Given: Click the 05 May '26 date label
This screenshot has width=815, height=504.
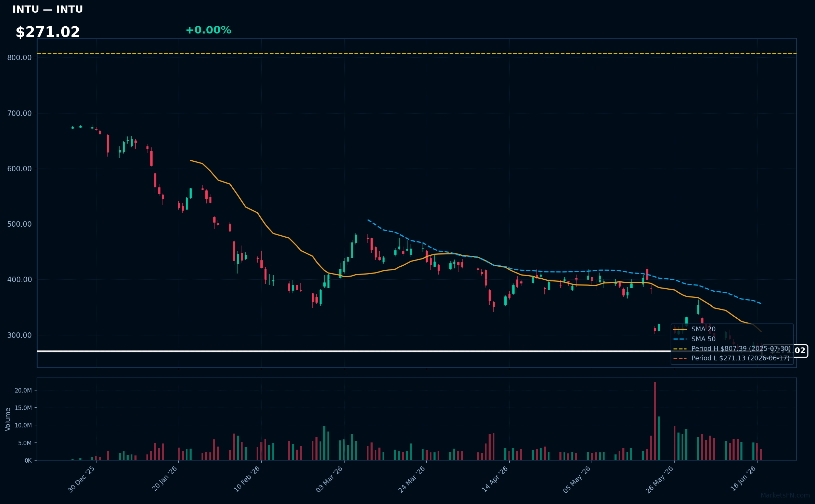Looking at the screenshot, I should pos(577,479).
